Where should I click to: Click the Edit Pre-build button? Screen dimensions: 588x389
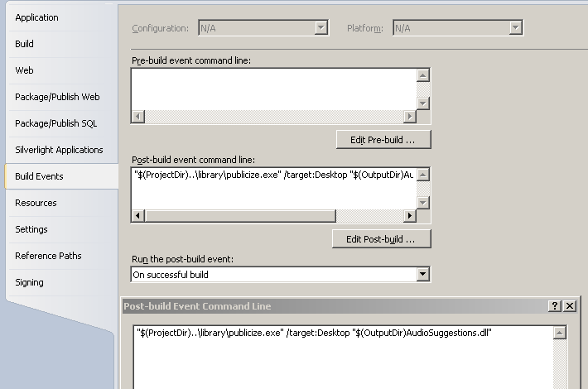(x=383, y=140)
